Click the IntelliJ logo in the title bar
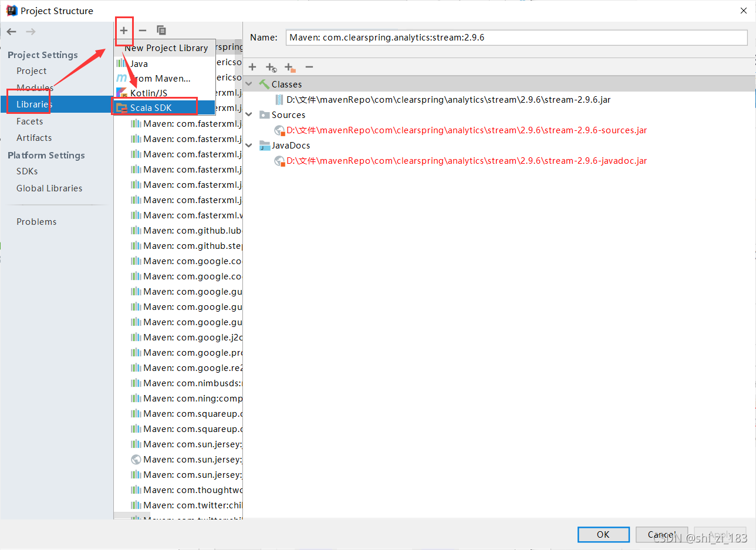756x550 pixels. pos(11,10)
